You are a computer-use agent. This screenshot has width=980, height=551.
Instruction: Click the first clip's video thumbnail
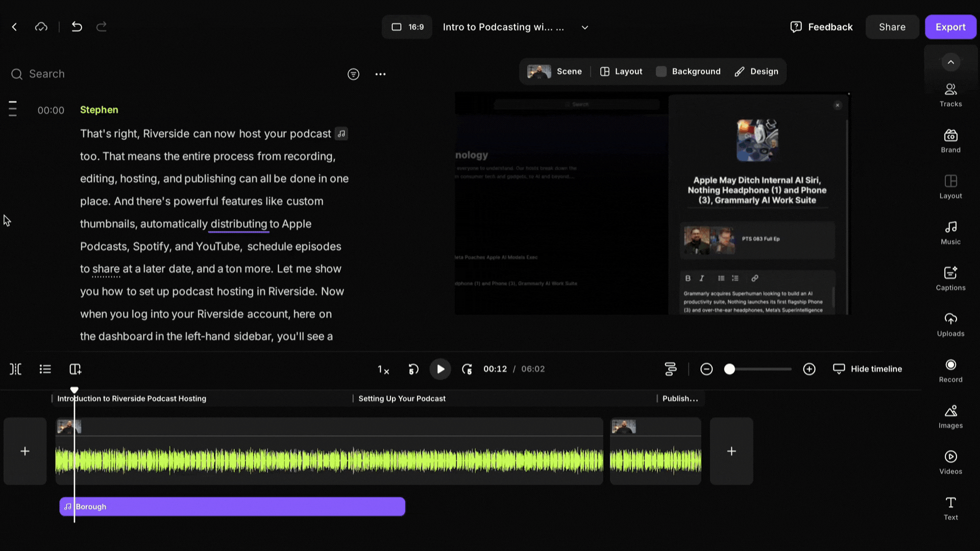pyautogui.click(x=69, y=427)
